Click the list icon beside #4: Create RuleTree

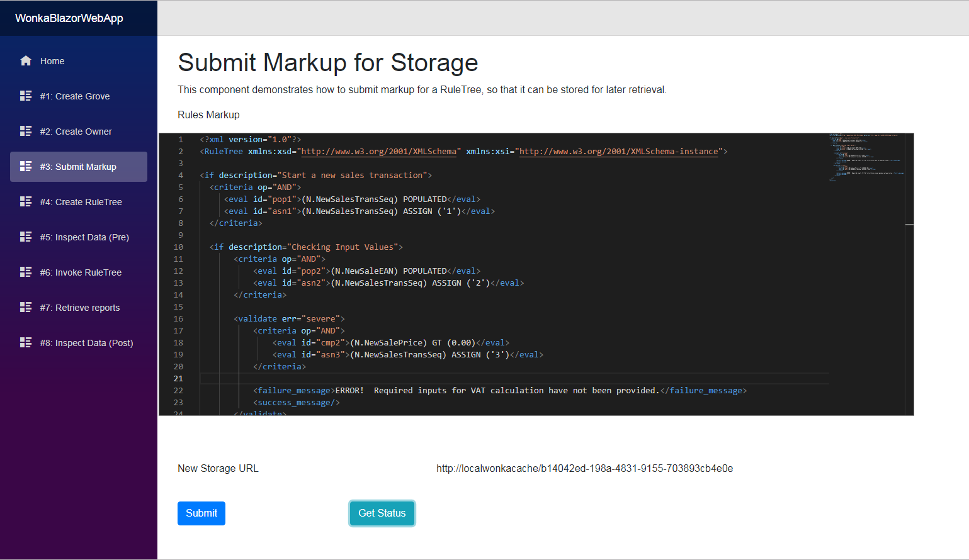[x=26, y=202]
